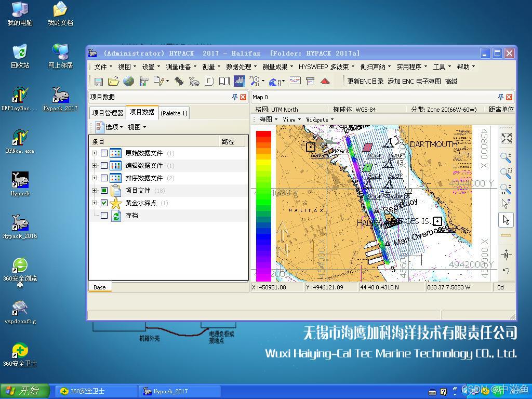532x399 pixels.
Task: Open the 测量准备 menu
Action: pyautogui.click(x=181, y=67)
